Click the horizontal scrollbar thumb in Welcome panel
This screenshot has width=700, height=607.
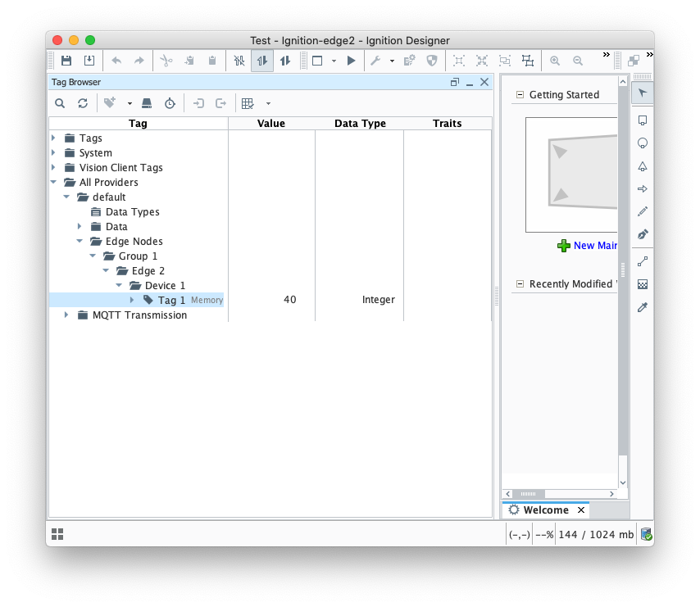(528, 494)
